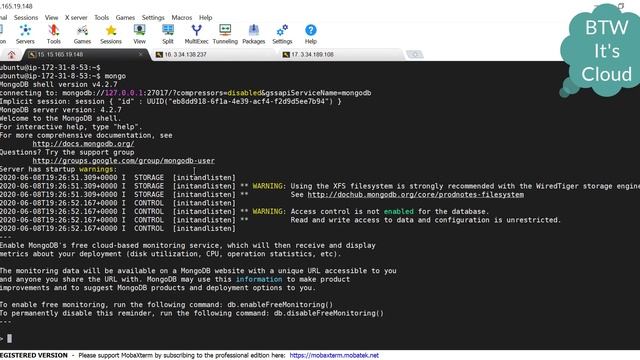Open the Tunneling toolbar icon
This screenshot has width=640, height=360.
pos(225,34)
